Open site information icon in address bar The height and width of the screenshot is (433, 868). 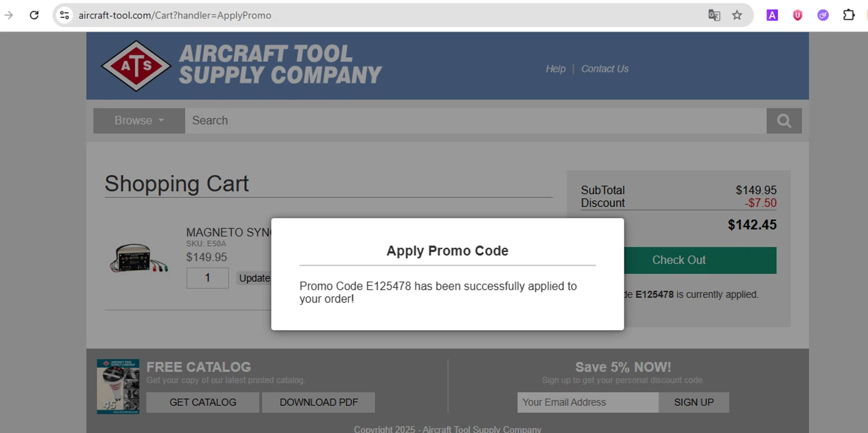[65, 15]
